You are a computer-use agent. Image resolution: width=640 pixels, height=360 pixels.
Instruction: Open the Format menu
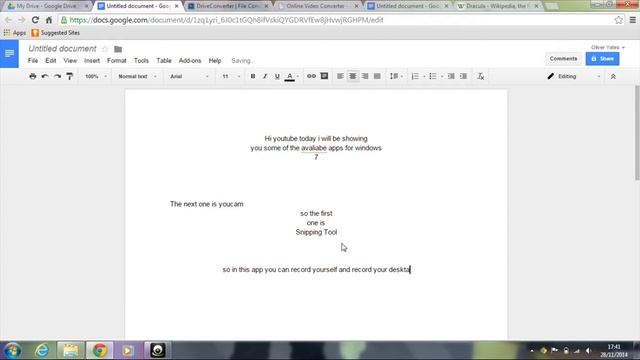[117, 61]
